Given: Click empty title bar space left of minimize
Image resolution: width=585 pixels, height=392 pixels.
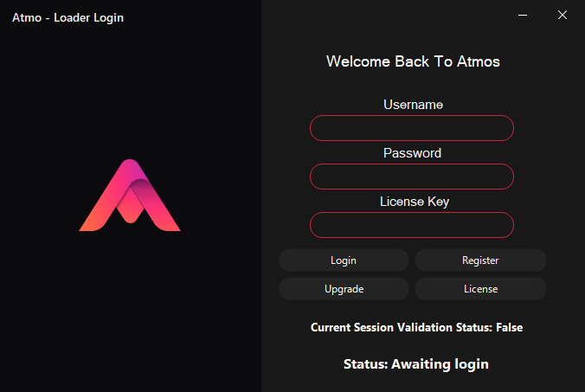Looking at the screenshot, I should (389, 16).
